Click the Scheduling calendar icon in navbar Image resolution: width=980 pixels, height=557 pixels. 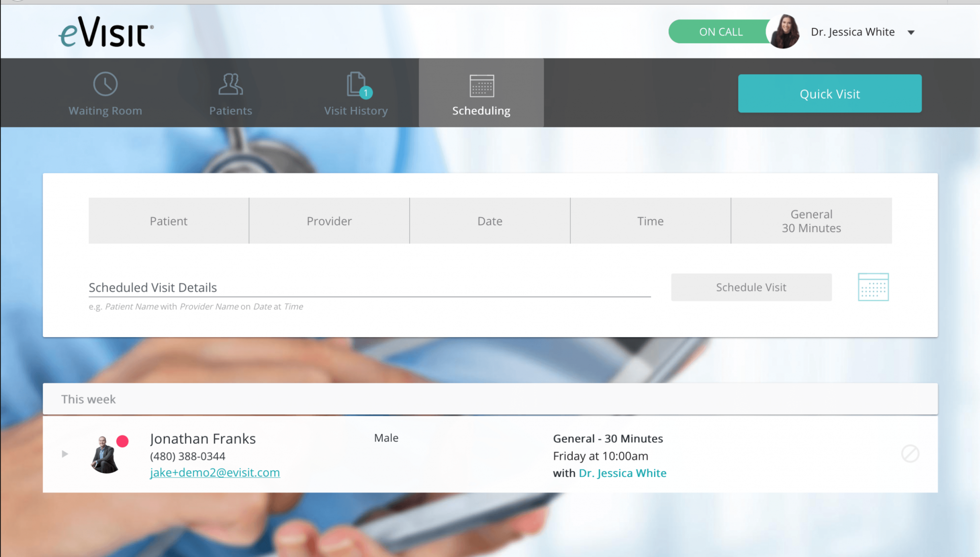(x=481, y=86)
